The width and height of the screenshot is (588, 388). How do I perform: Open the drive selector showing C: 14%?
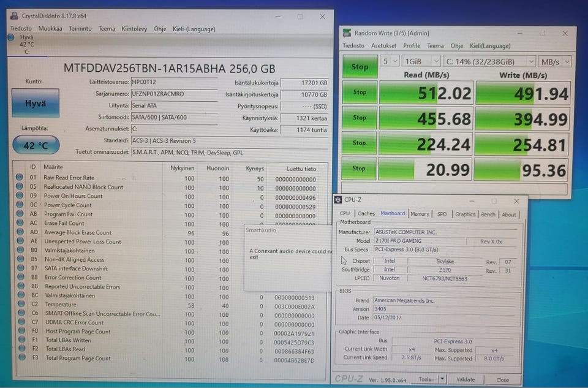coord(489,62)
